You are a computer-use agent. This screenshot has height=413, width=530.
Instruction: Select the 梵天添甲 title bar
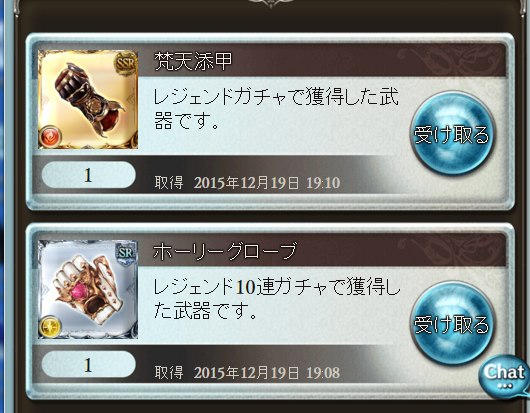(x=321, y=61)
